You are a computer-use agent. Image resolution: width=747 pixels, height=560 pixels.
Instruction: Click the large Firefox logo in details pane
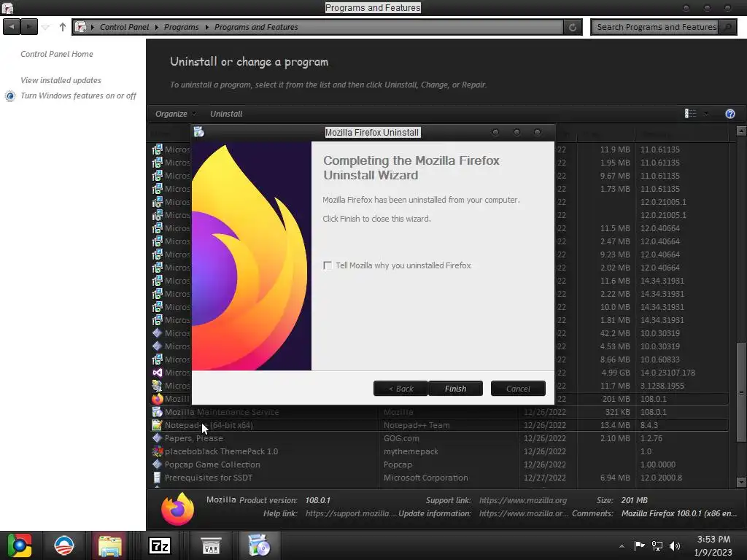(178, 509)
